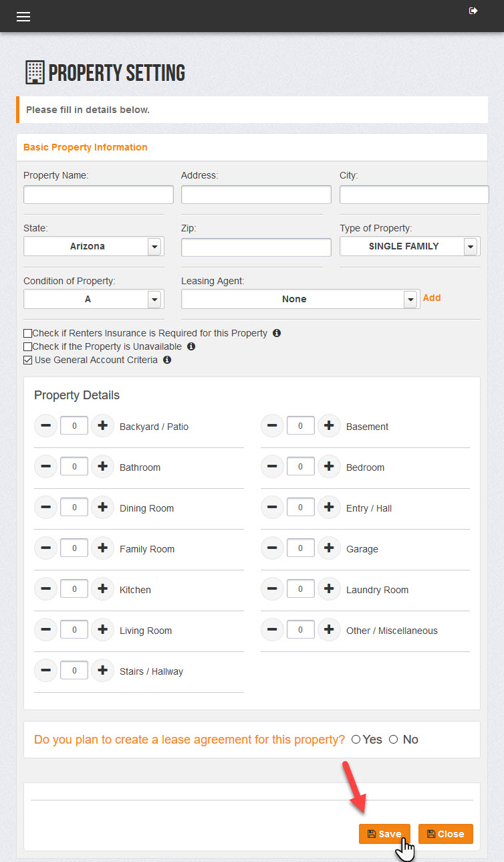The height and width of the screenshot is (862, 504).
Task: Click the Garage quantity box
Action: (301, 548)
